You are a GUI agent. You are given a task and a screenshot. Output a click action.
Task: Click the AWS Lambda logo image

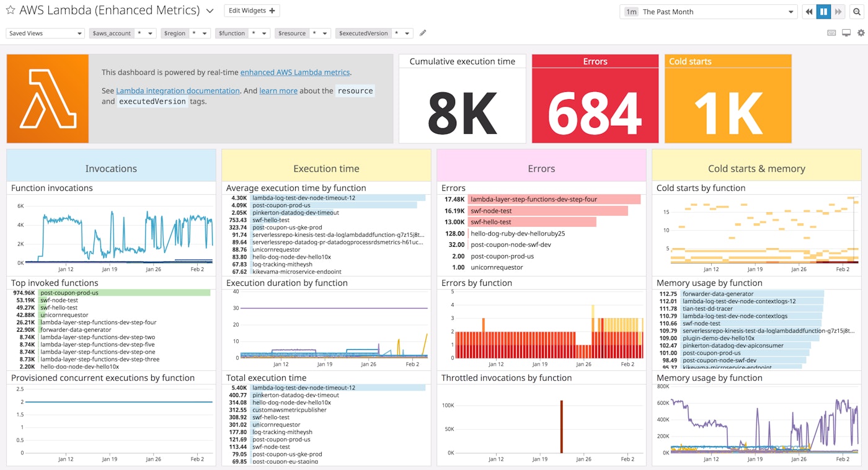[x=48, y=99]
